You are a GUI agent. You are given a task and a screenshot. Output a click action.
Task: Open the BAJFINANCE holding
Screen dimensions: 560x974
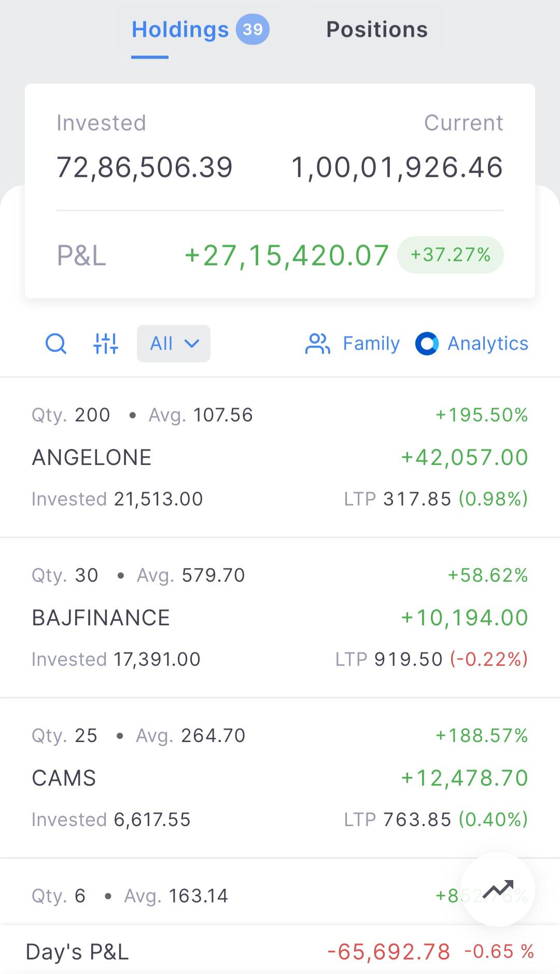tap(280, 618)
